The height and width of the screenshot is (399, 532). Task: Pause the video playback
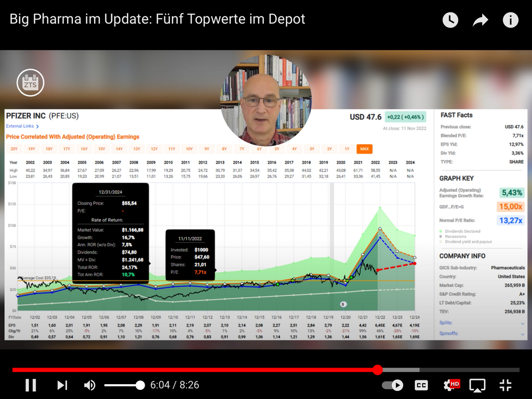click(31, 385)
